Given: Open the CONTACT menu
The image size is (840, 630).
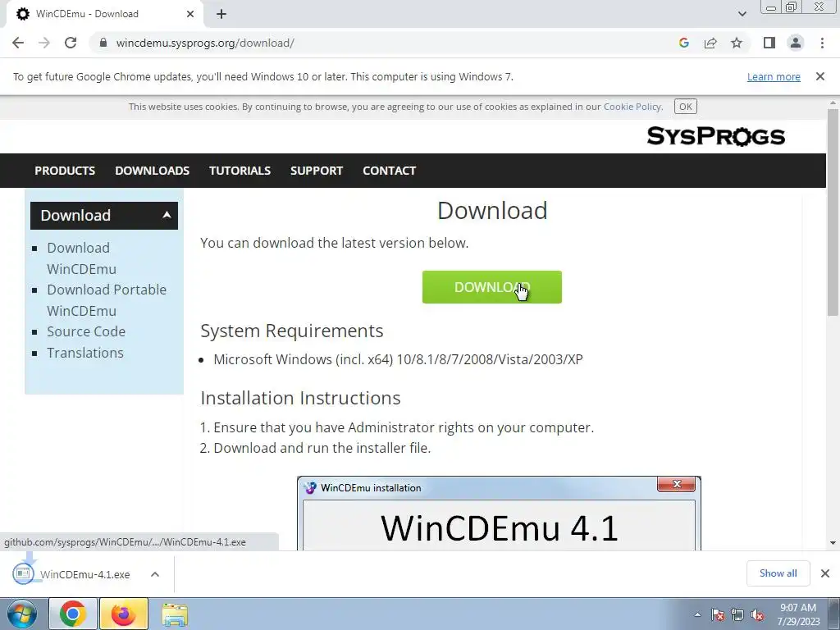Looking at the screenshot, I should coord(390,171).
